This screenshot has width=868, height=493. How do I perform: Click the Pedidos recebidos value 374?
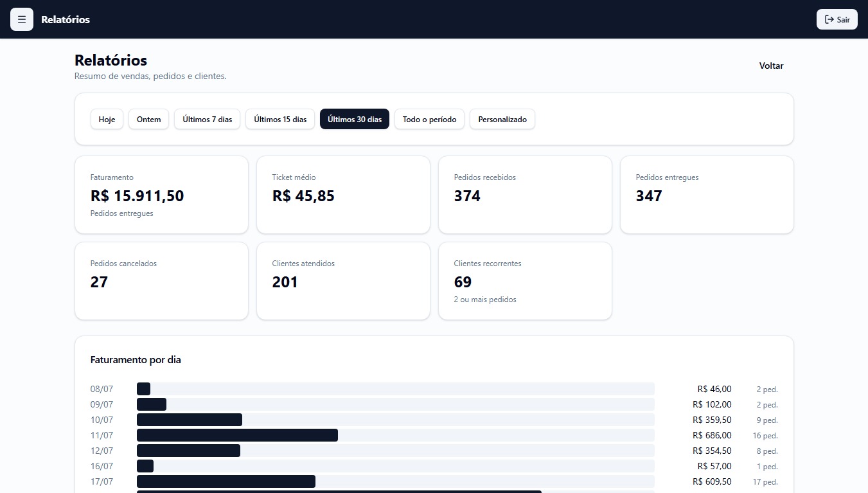click(467, 196)
